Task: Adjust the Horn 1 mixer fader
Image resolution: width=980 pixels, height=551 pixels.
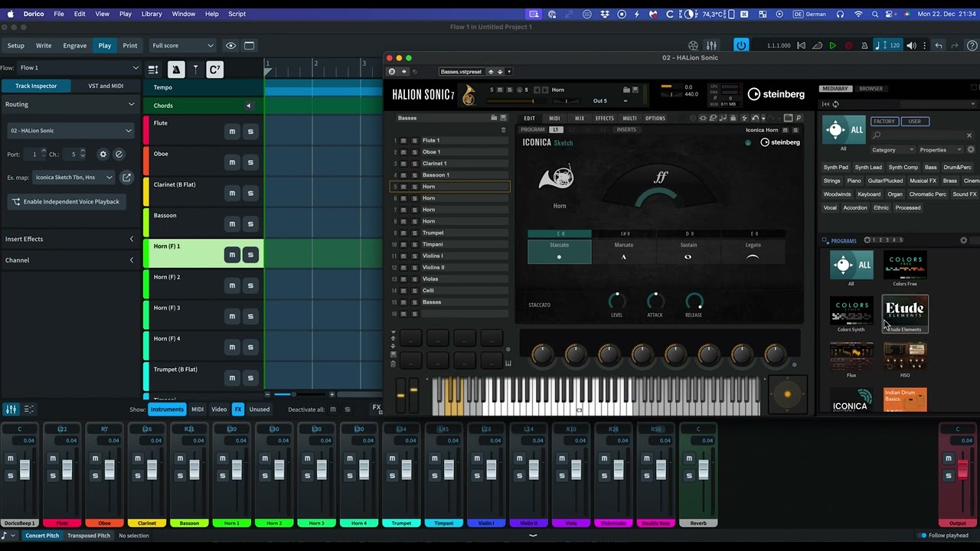Action: [237, 468]
